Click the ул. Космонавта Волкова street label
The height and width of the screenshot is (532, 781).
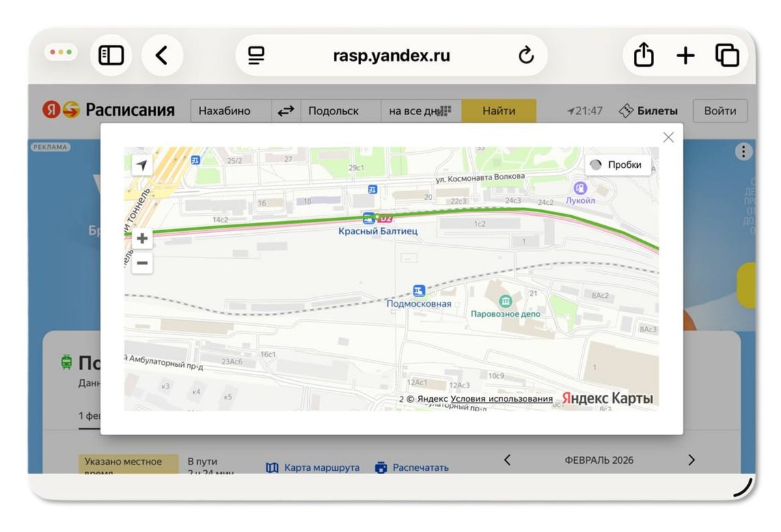pyautogui.click(x=480, y=177)
